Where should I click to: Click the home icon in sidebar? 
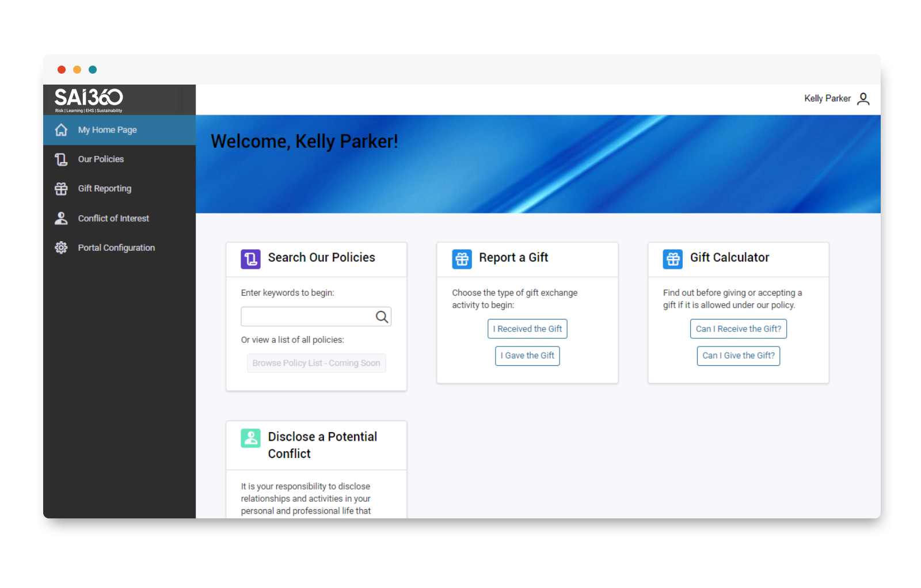(x=61, y=130)
